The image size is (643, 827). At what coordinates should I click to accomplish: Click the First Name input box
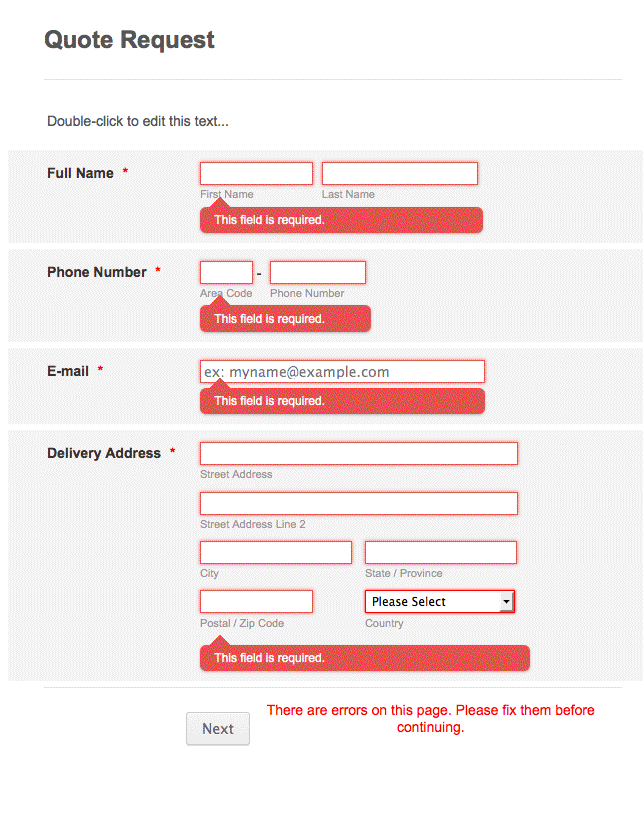[256, 173]
